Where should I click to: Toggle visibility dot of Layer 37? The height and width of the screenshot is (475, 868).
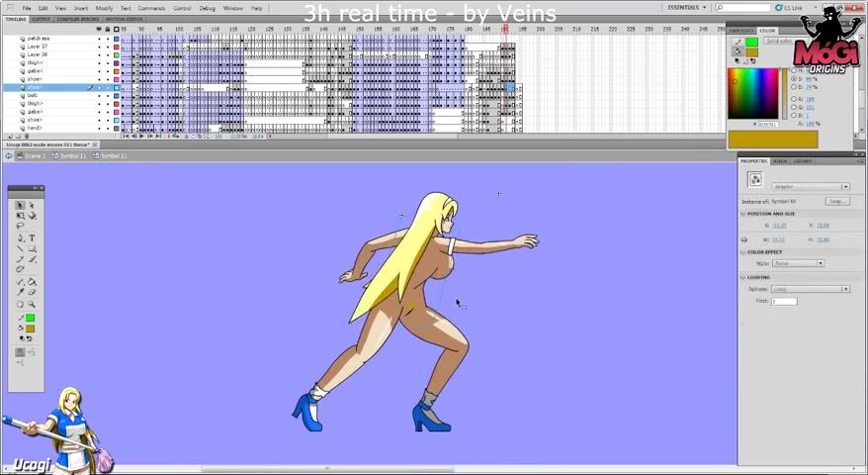coord(99,47)
